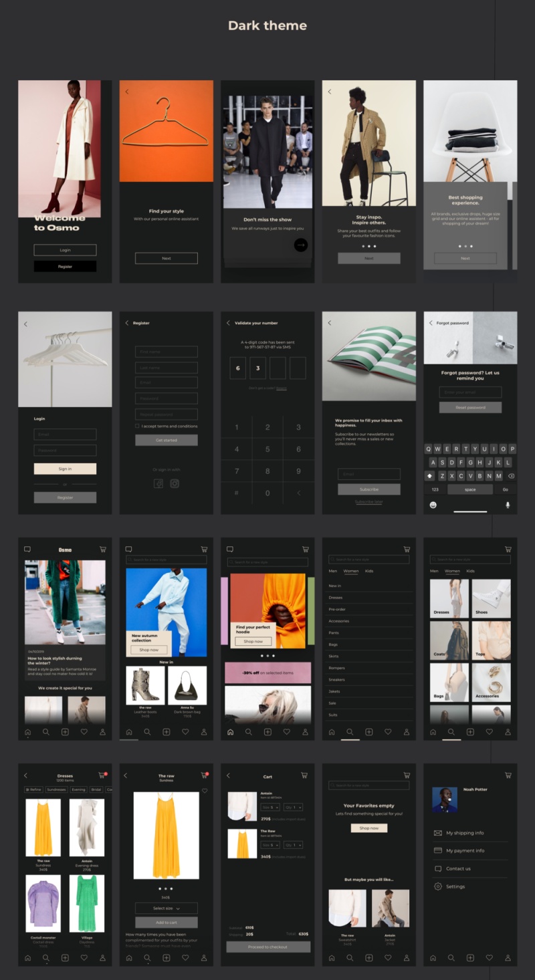Open the Select size dropdown
Screen dimensions: 535x980
(x=167, y=908)
